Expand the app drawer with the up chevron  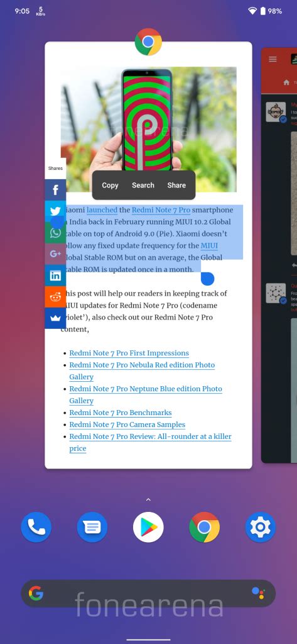coord(148,499)
